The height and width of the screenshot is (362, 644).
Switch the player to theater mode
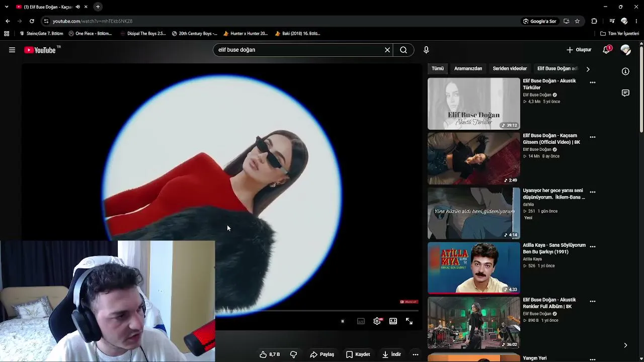pyautogui.click(x=393, y=321)
